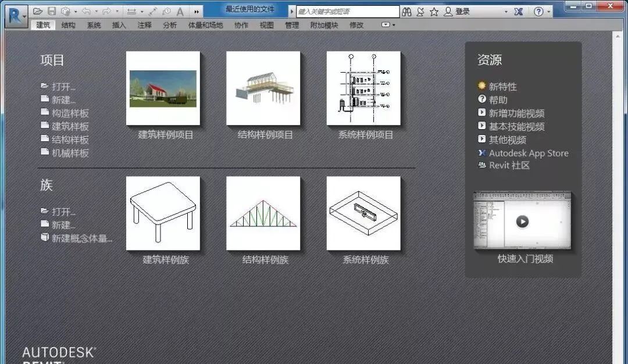Open the 基本技能视频 link
This screenshot has width=628, height=364.
coord(512,126)
